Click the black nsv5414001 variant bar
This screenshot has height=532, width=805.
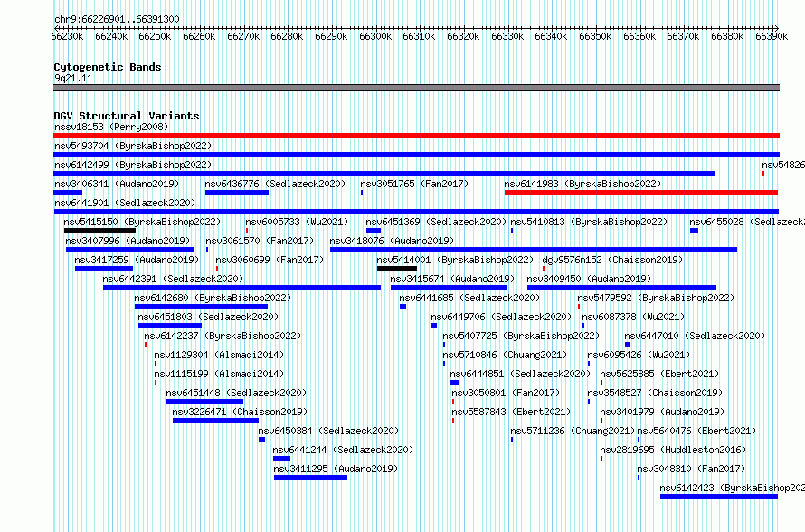point(397,269)
